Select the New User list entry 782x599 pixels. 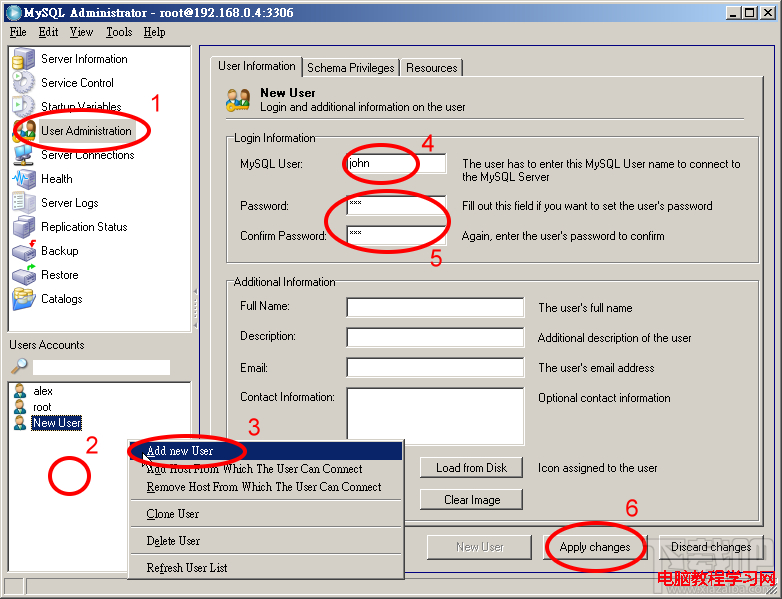56,423
